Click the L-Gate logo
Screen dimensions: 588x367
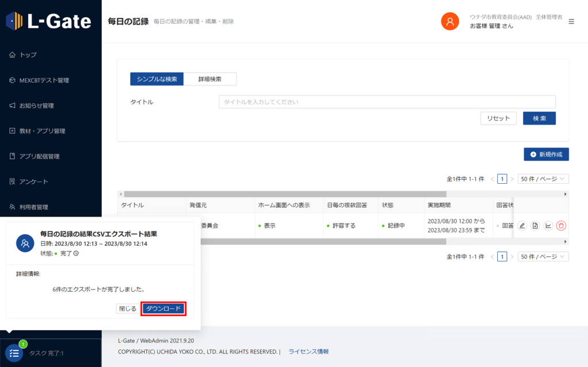49,21
